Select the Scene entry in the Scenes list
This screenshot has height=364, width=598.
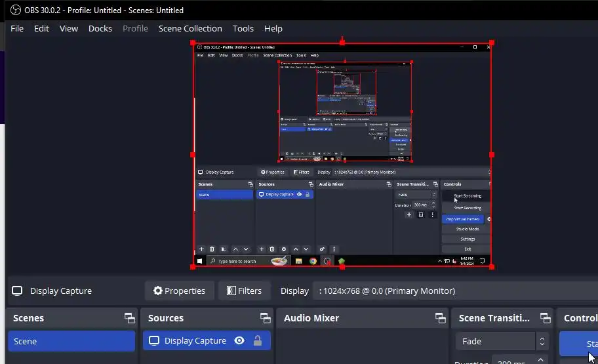71,341
